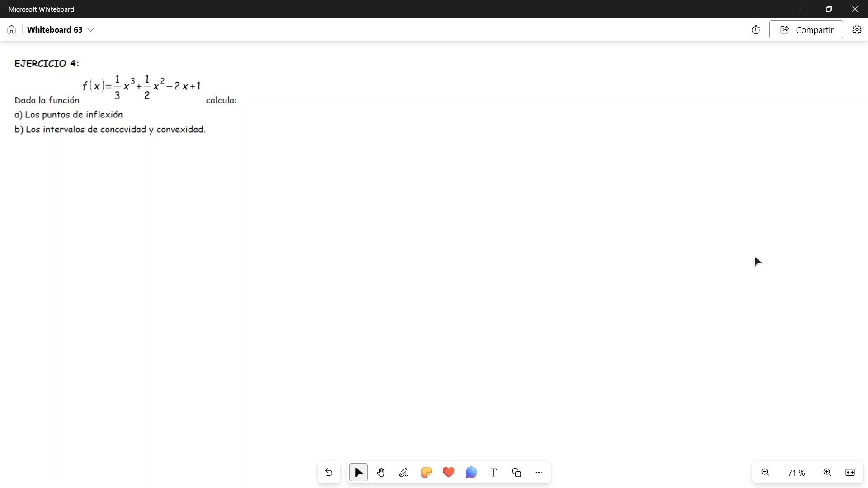This screenshot has width=868, height=488.
Task: Open the heart reactions tool
Action: [448, 473]
